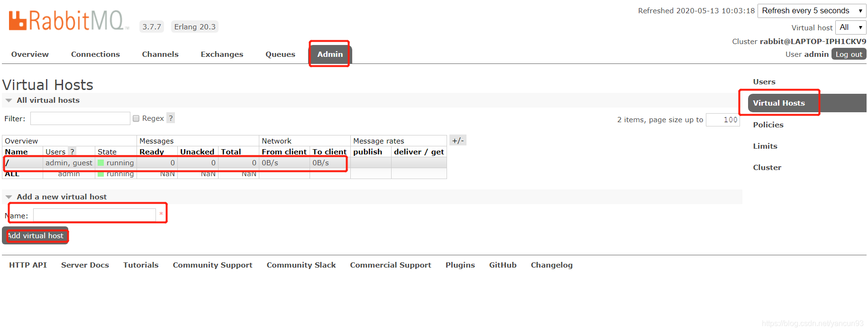Open the Virtual host selector dropdown

point(851,27)
